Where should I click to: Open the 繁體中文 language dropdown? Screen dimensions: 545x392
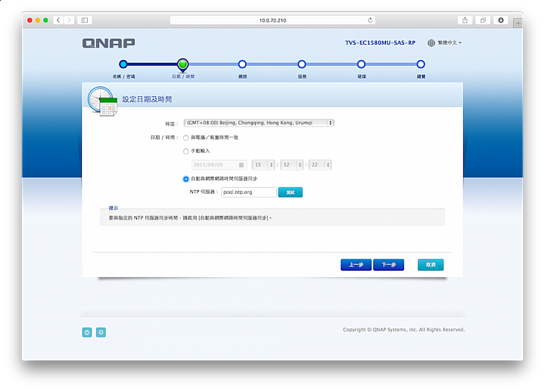point(449,42)
